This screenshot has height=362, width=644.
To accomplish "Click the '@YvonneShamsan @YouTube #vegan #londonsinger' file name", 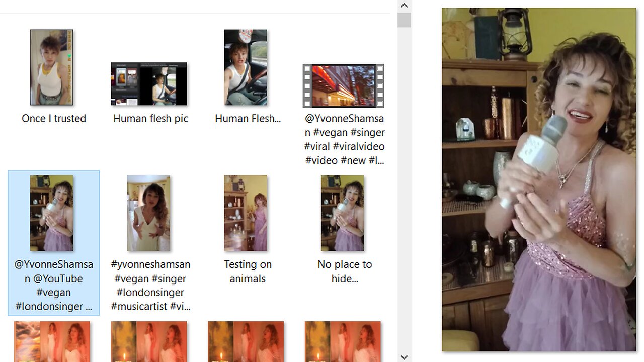I will pyautogui.click(x=53, y=285).
